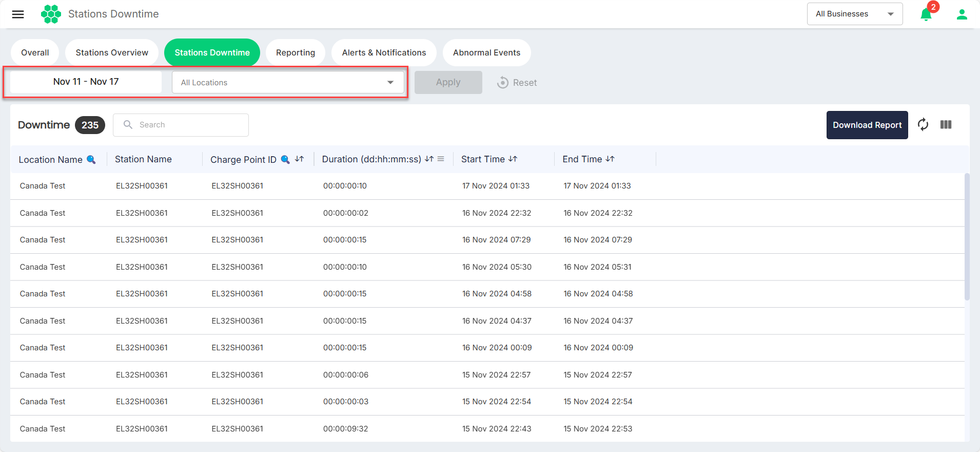
Task: Select start time 16 Nov 2024 07:29
Action: click(496, 240)
